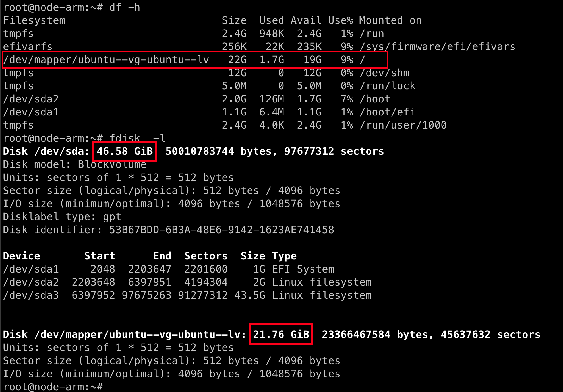
Task: Click the /dev/mapper/ubuntu--vg-ubuntu--lv df row
Action: pyautogui.click(x=106, y=60)
